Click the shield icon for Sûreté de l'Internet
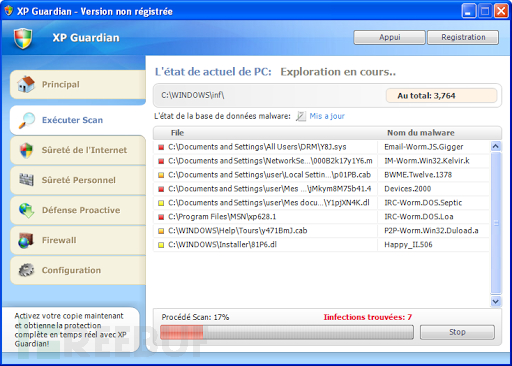The height and width of the screenshot is (366, 512). coord(26,150)
